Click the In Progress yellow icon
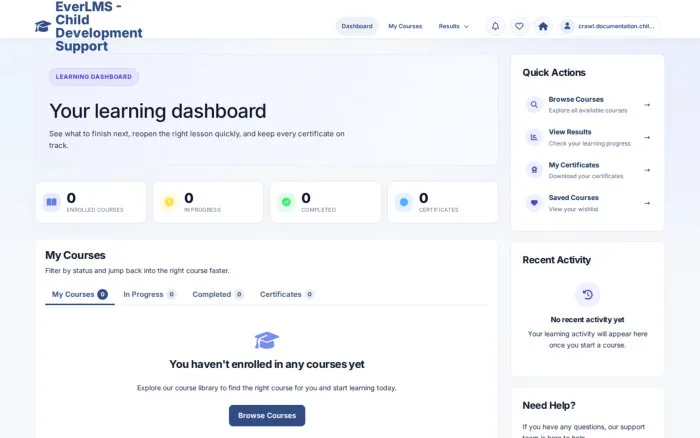Image resolution: width=700 pixels, height=438 pixels. pyautogui.click(x=169, y=202)
